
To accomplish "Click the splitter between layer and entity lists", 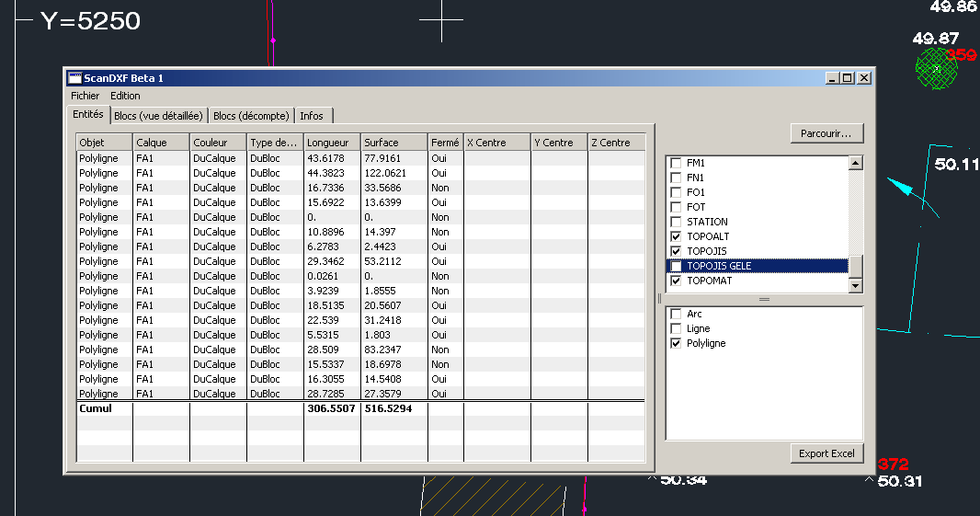I will point(764,300).
